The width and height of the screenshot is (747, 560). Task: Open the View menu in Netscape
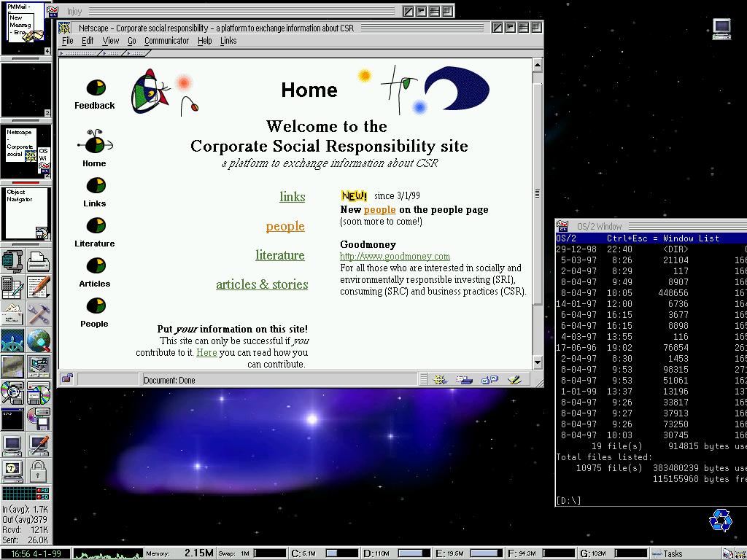pos(110,41)
